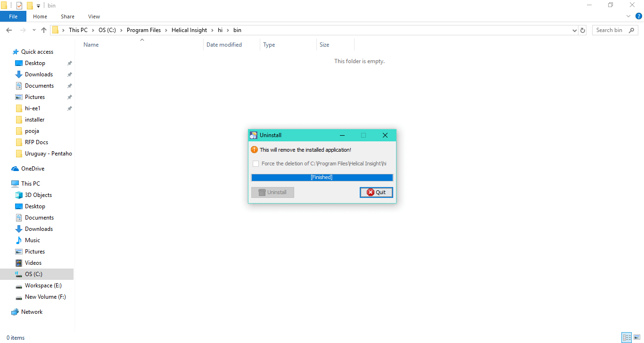The height and width of the screenshot is (343, 644).
Task: Click This PC in address bar
Action: (x=78, y=30)
